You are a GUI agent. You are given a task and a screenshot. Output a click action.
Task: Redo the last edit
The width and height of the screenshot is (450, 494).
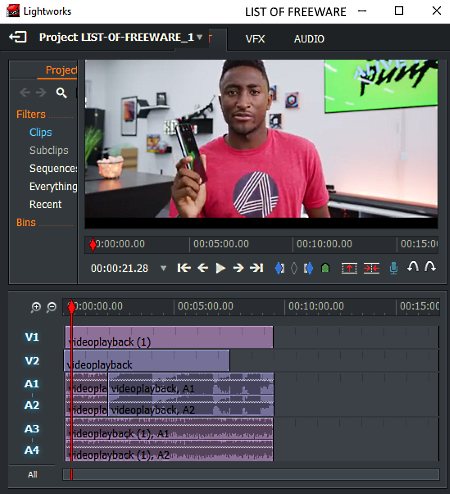coord(430,267)
